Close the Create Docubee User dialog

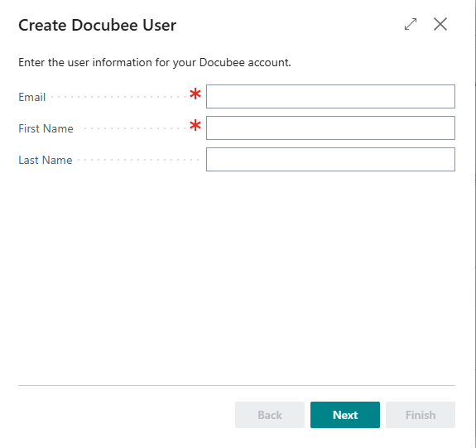(x=440, y=24)
